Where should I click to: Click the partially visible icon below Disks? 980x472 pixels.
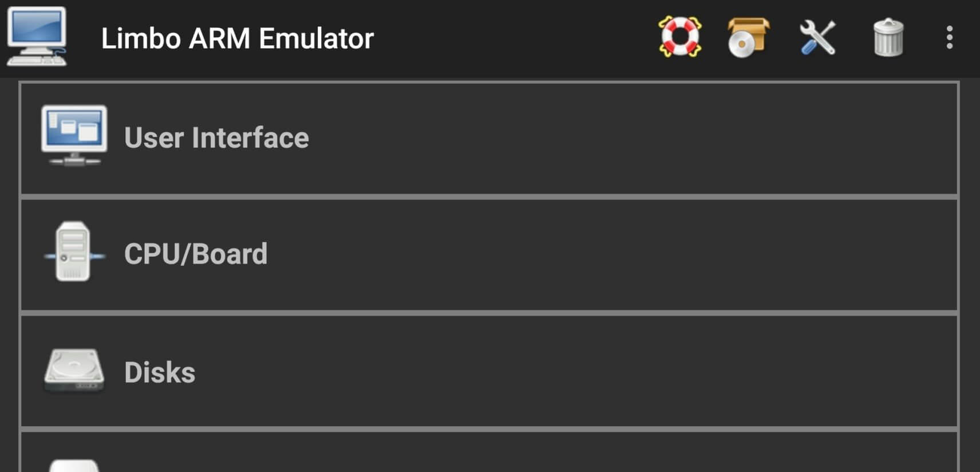click(x=74, y=466)
